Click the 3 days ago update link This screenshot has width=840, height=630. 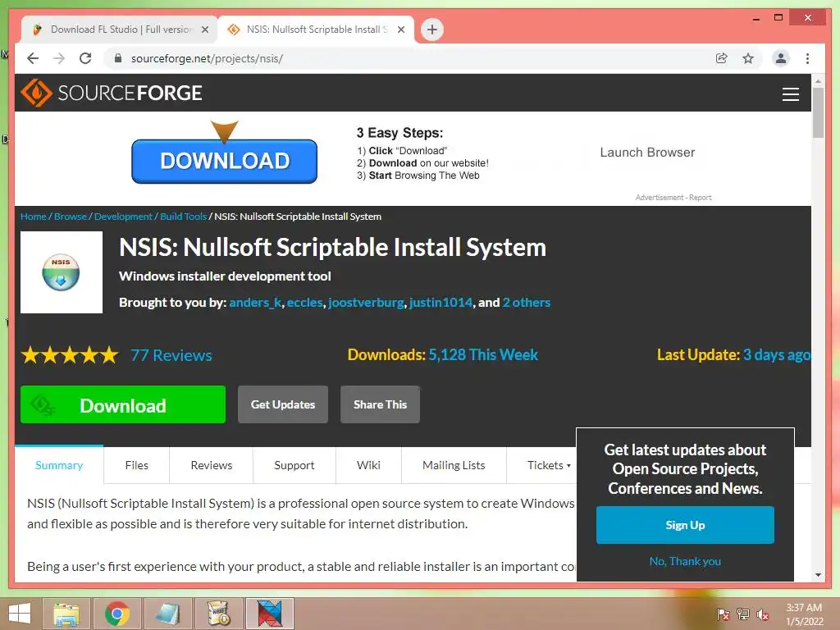[x=776, y=354]
